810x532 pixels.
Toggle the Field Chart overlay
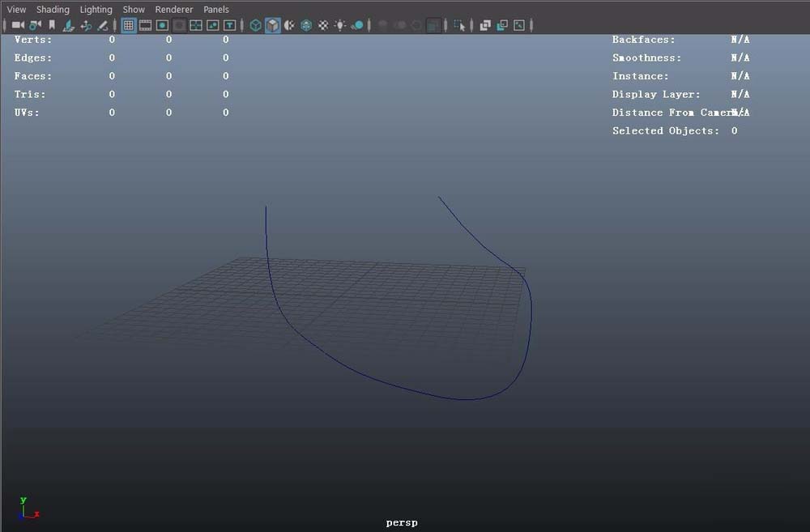coord(196,25)
